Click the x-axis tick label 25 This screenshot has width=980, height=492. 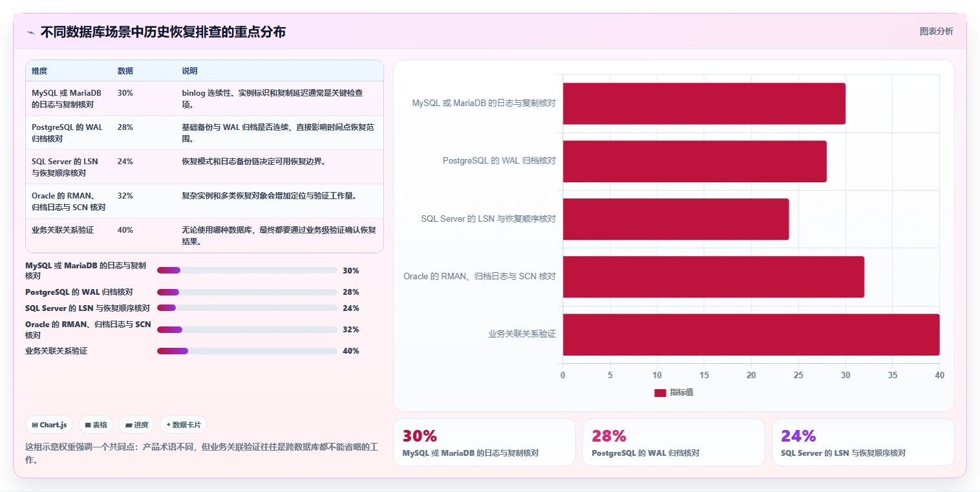coord(798,376)
